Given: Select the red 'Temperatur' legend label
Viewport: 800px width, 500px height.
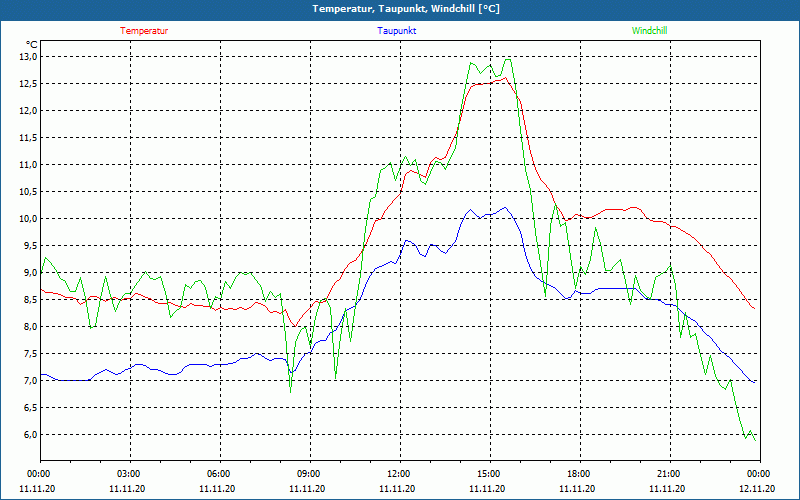Looking at the screenshot, I should 144,31.
